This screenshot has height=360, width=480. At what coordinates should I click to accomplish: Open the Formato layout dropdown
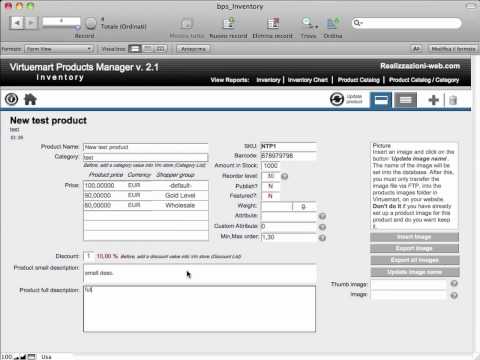tap(59, 49)
